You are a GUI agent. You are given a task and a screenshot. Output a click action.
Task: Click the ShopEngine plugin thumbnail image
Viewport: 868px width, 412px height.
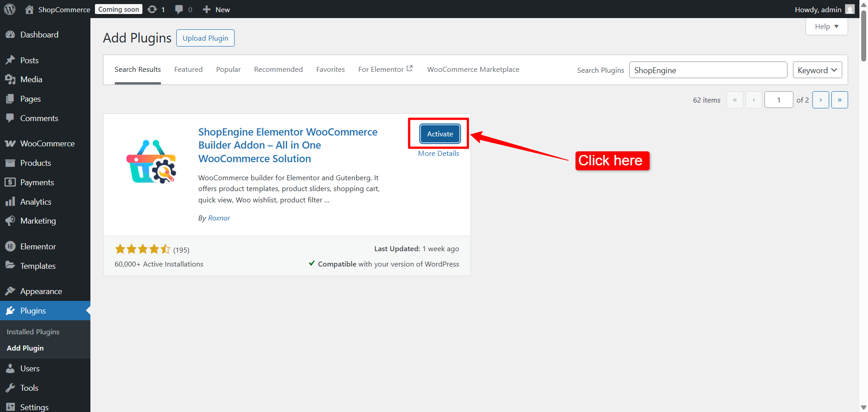click(151, 161)
